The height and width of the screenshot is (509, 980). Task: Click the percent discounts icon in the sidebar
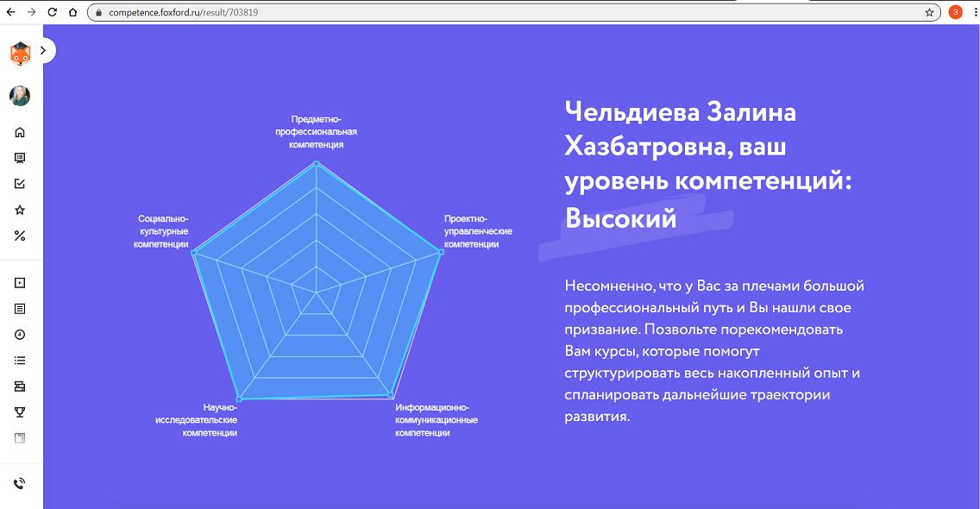coord(20,236)
